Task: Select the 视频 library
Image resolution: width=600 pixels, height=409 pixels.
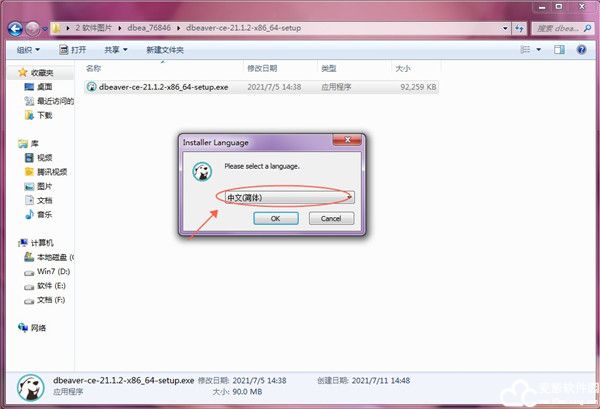Action: pyautogui.click(x=39, y=158)
